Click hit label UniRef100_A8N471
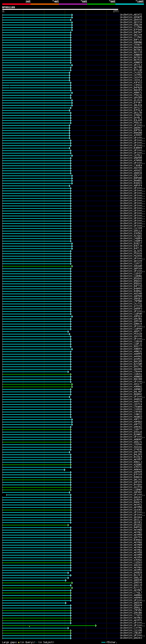146x644 pixels. pyautogui.click(x=131, y=93)
